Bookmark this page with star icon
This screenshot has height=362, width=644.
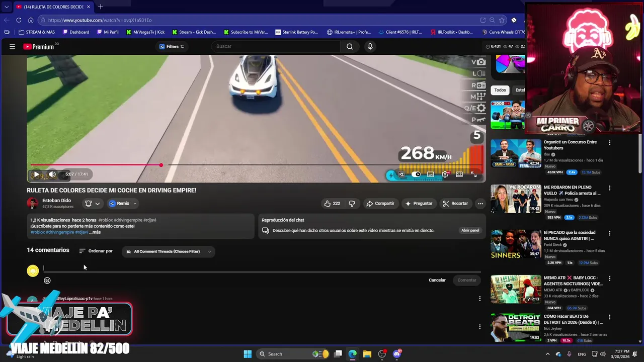click(x=502, y=20)
